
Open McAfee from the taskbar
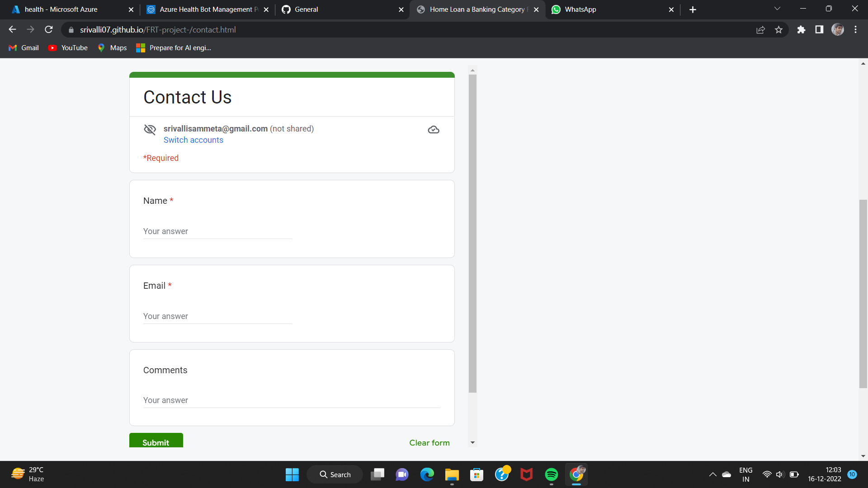[x=526, y=474]
